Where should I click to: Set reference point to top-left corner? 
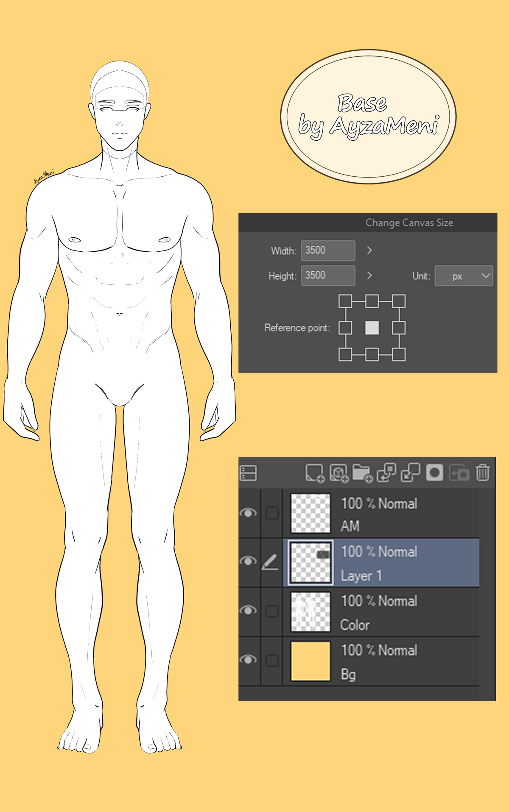[345, 301]
